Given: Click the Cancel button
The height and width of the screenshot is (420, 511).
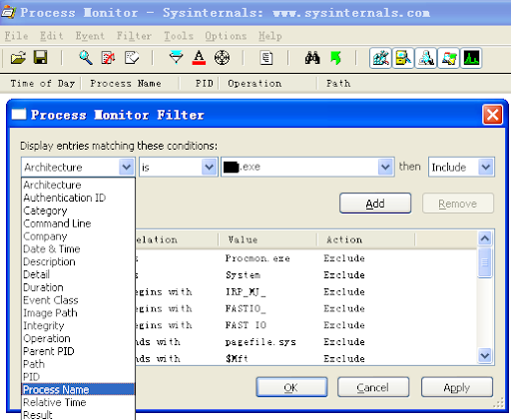Looking at the screenshot, I should (373, 387).
